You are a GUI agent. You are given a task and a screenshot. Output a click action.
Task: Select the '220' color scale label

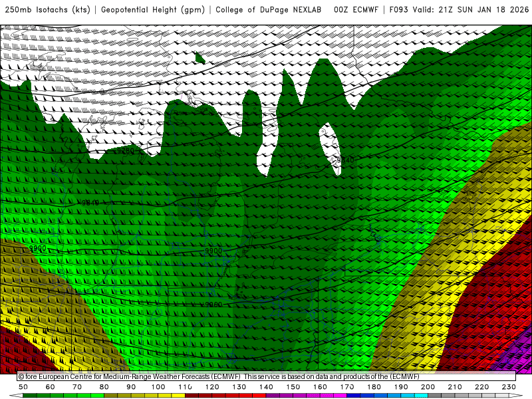pyautogui.click(x=481, y=387)
